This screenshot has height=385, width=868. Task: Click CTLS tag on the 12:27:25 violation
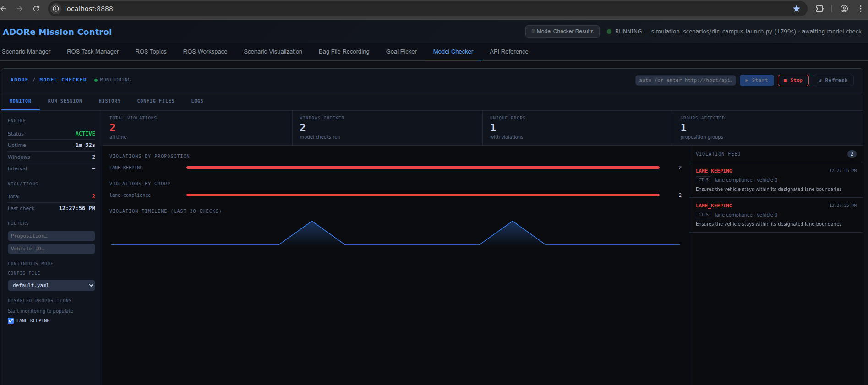click(703, 215)
